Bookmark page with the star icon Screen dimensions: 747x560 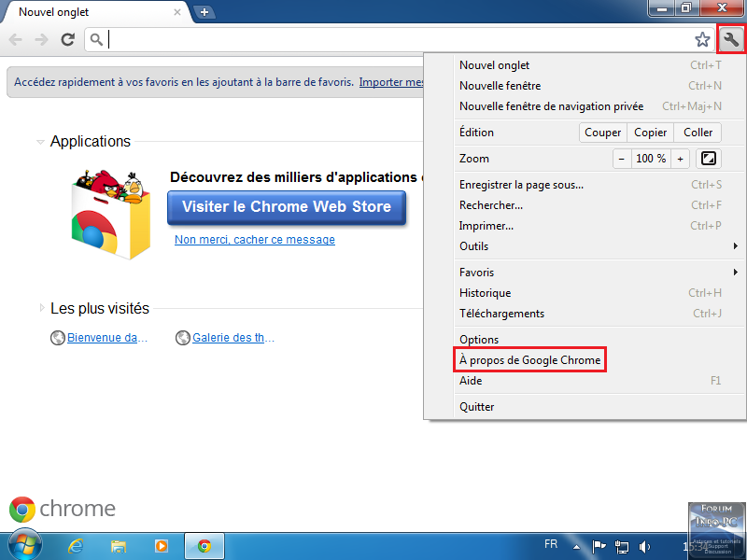pyautogui.click(x=702, y=39)
